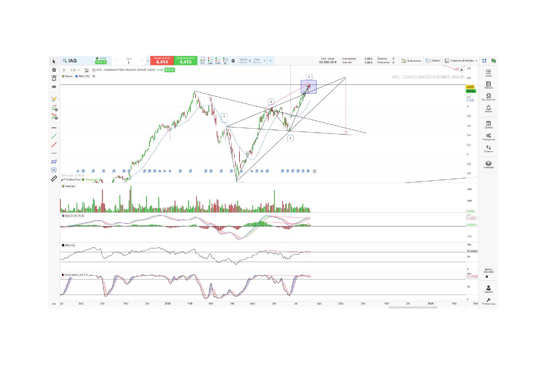This screenshot has height=392, width=555.
Task: Click the horizontal time scrollbar thumb
Action: [413, 307]
